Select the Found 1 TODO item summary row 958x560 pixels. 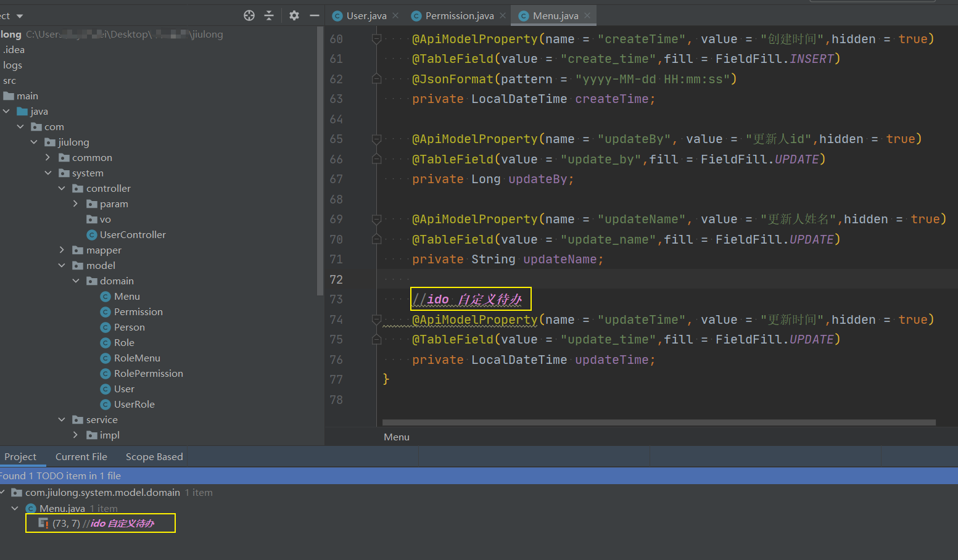coord(479,476)
